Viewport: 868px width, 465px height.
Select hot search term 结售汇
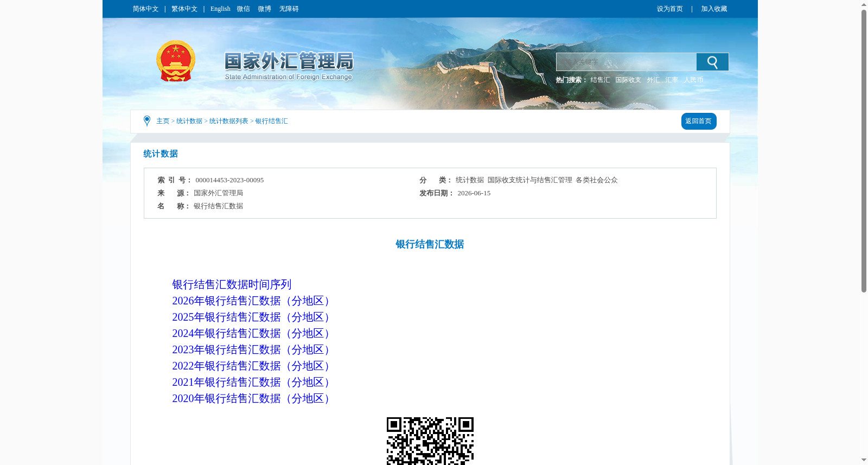pos(600,80)
